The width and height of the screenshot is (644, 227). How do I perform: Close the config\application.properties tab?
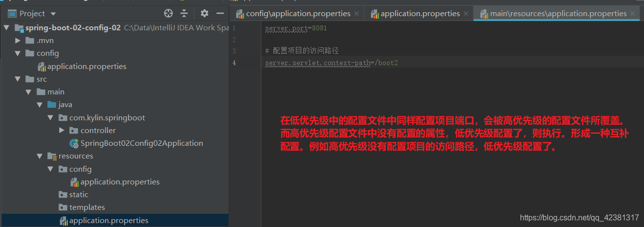click(x=357, y=14)
